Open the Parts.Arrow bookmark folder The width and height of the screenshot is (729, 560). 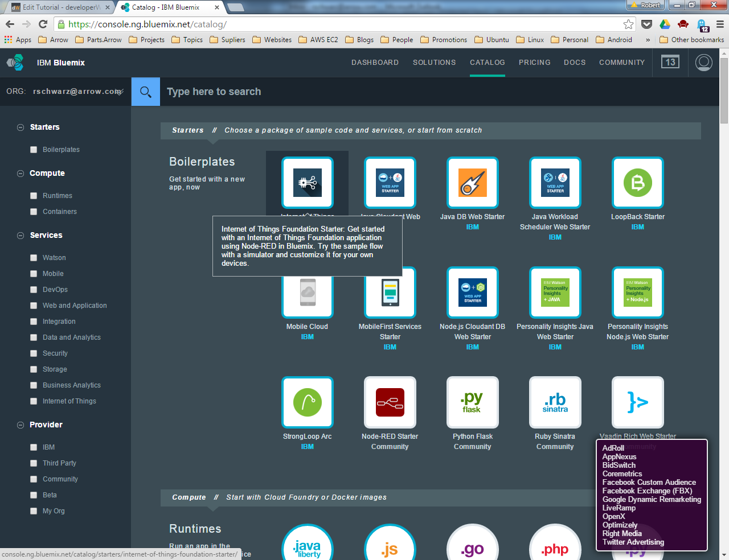(x=99, y=40)
